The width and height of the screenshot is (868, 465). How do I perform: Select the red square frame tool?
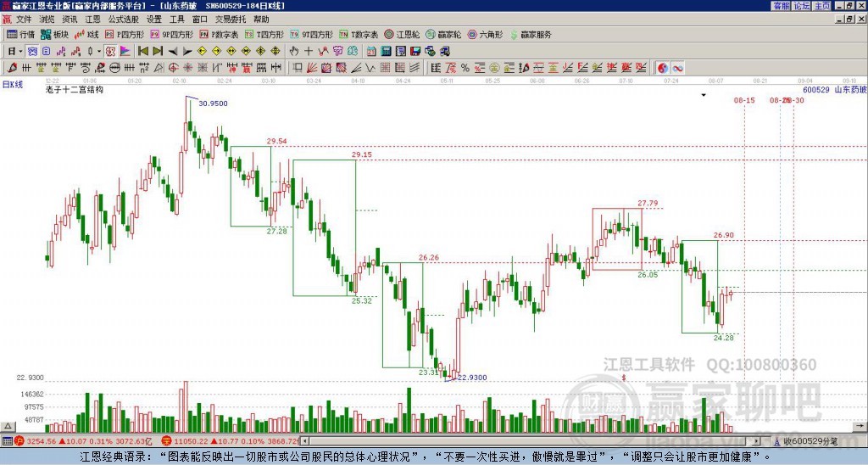326,68
